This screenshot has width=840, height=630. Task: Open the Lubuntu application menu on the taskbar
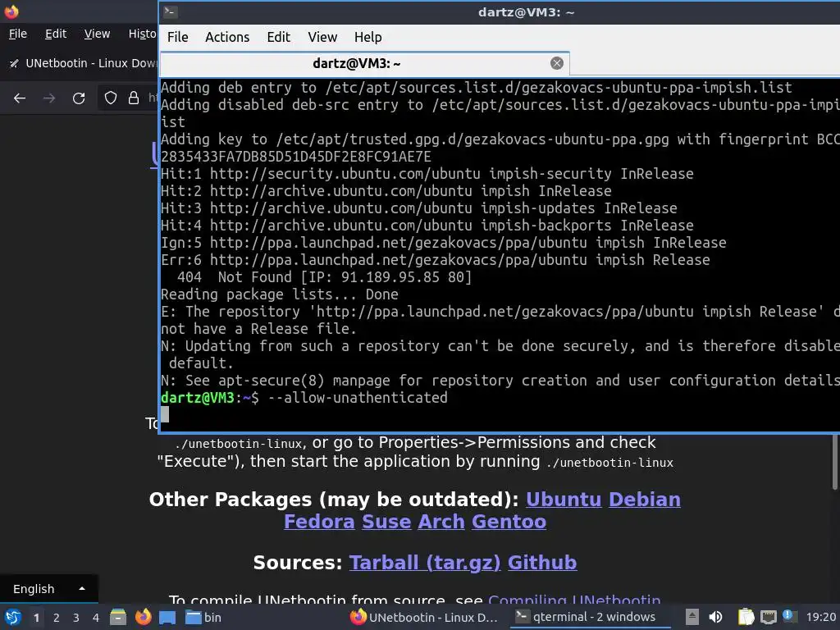tap(13, 617)
